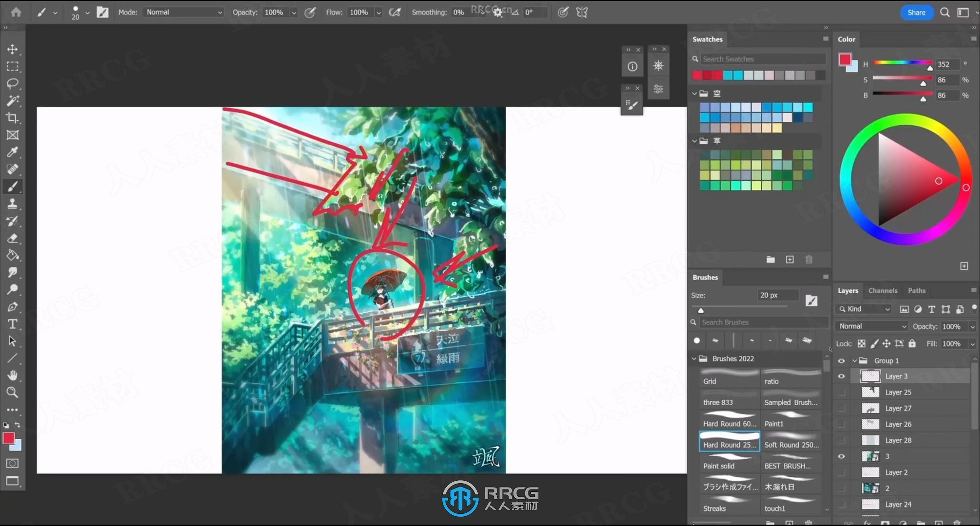Click the brush Size slider track

click(x=739, y=307)
